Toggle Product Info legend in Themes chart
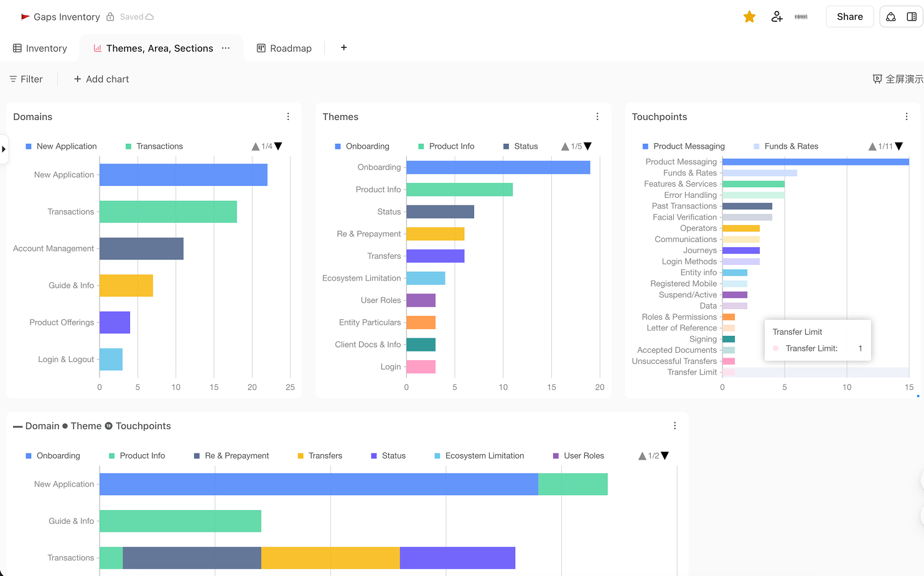This screenshot has height=576, width=924. (446, 146)
